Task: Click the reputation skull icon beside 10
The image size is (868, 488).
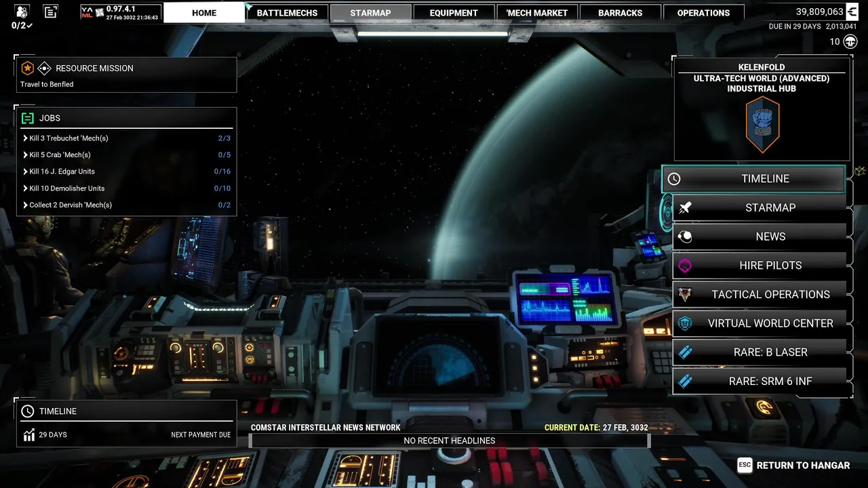Action: point(850,42)
